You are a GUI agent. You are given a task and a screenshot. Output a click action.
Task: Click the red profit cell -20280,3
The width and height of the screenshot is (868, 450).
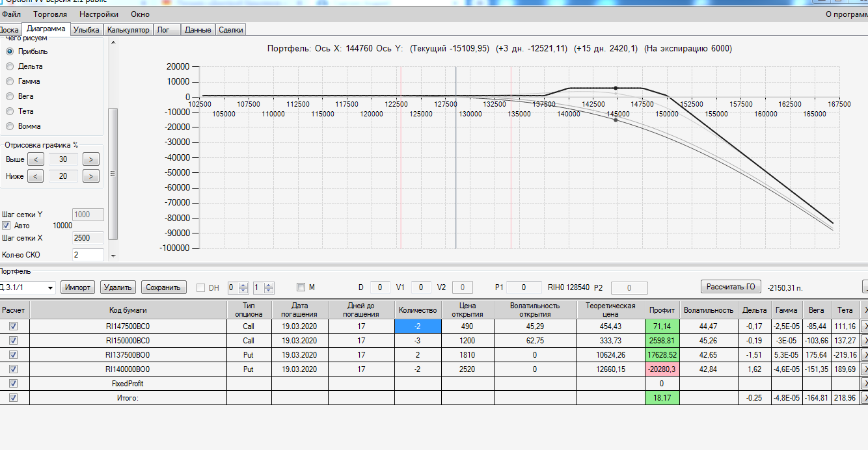tap(662, 369)
